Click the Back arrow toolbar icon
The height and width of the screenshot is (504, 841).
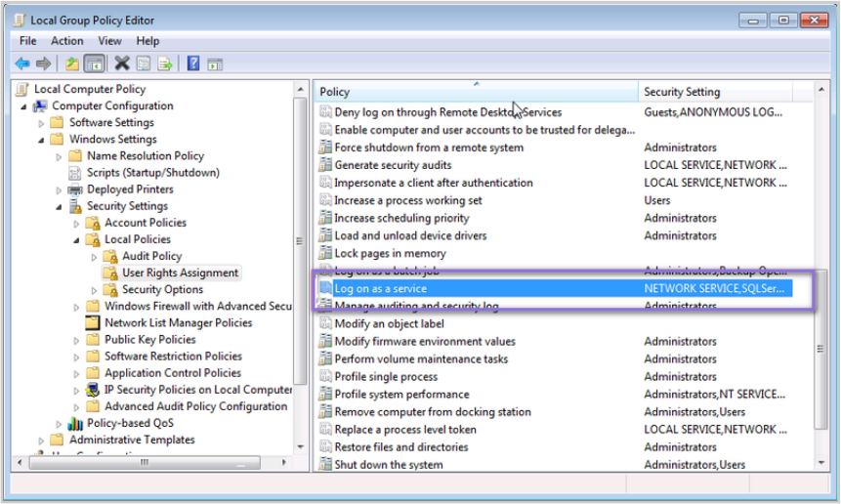[x=21, y=63]
